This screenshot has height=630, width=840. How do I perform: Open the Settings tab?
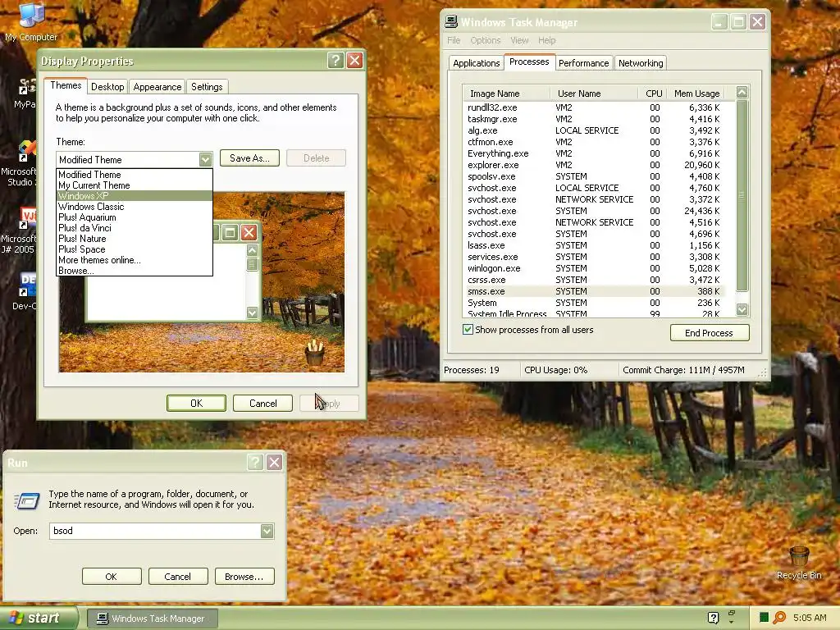(x=207, y=86)
